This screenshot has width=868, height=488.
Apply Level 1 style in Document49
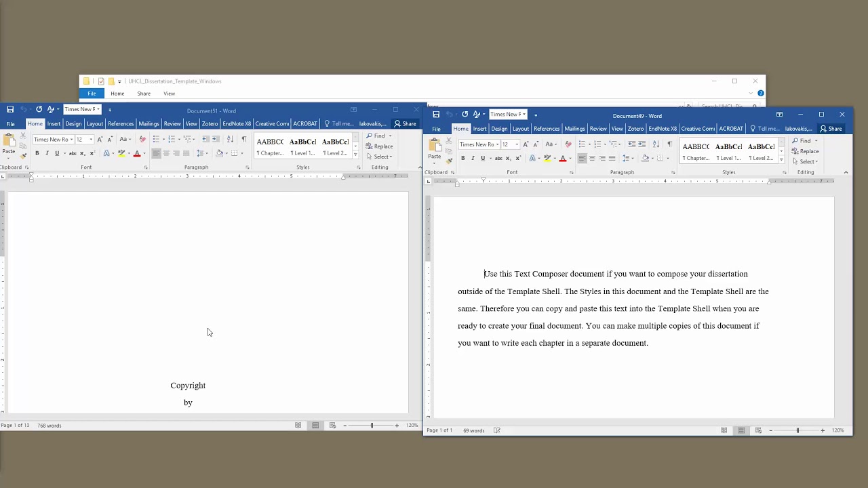coord(728,152)
